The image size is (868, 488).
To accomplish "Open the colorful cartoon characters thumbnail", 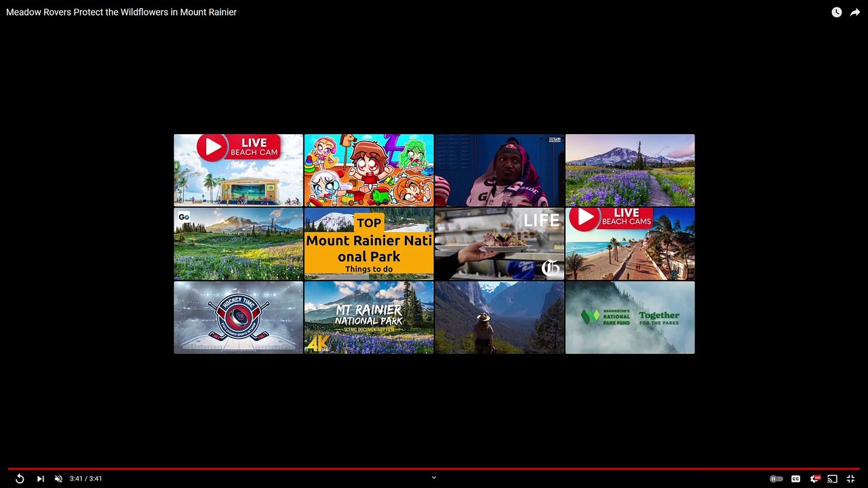I will click(369, 170).
